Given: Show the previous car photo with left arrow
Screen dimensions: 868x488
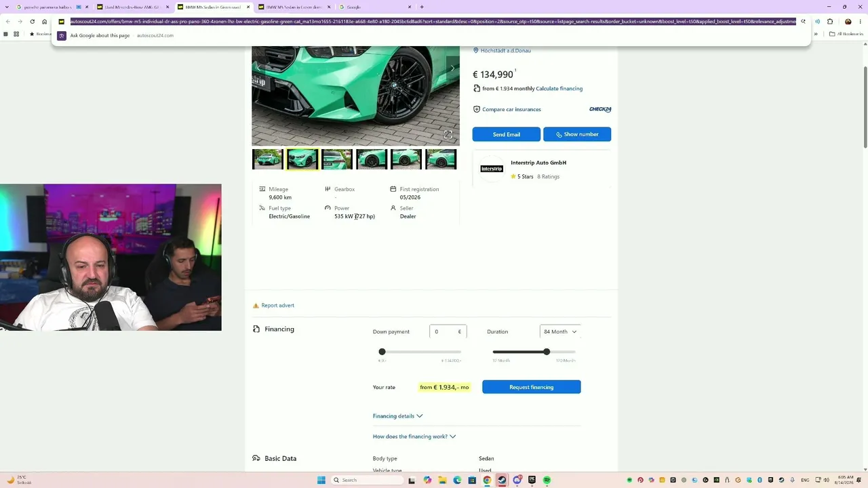Looking at the screenshot, I should pos(258,68).
